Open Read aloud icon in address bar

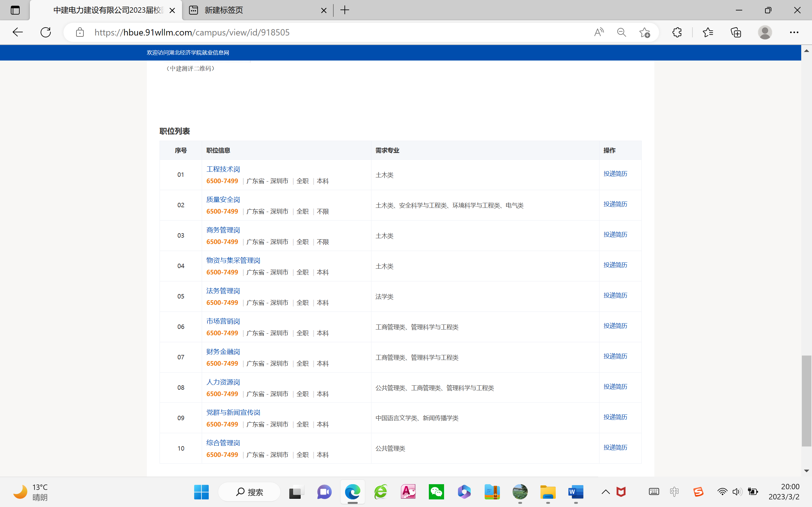(599, 32)
